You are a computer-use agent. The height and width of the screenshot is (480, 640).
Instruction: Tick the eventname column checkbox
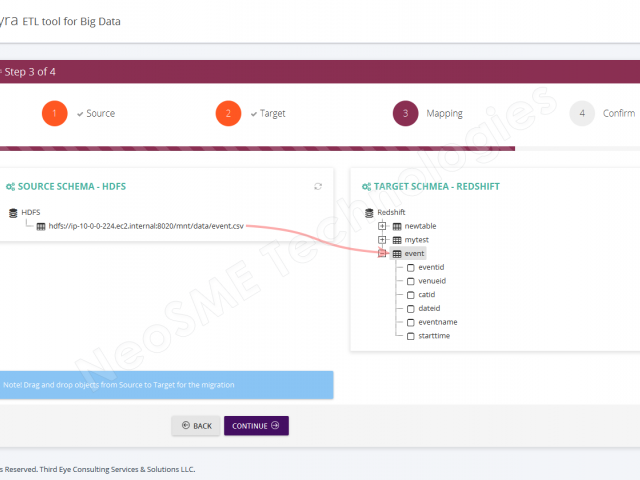coord(410,323)
